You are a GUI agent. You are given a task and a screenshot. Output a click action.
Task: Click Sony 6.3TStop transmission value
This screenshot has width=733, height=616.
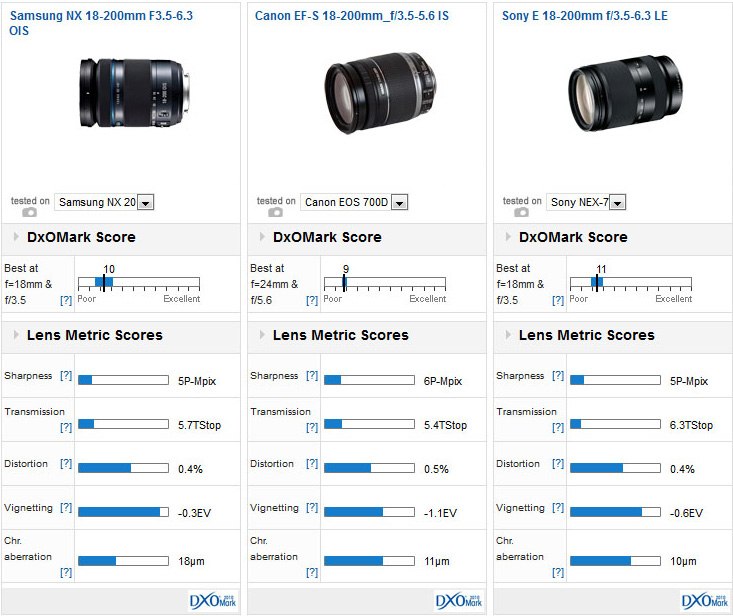(x=691, y=425)
